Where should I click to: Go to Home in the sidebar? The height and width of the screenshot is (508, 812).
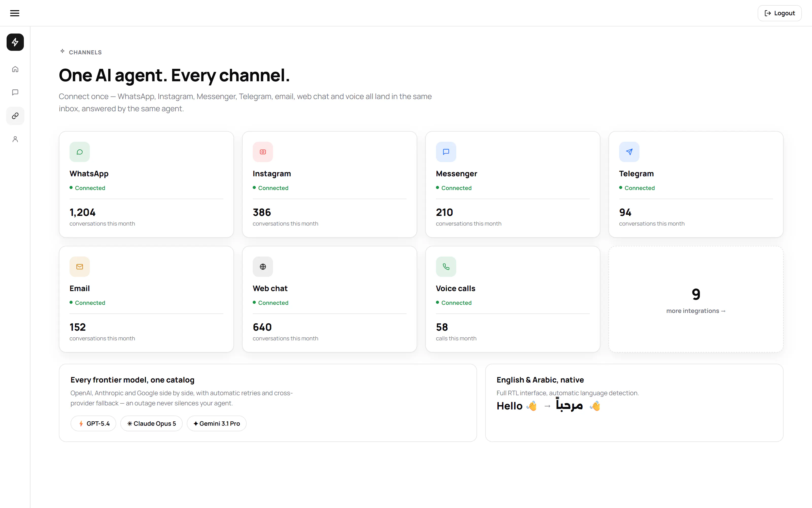[x=15, y=69]
